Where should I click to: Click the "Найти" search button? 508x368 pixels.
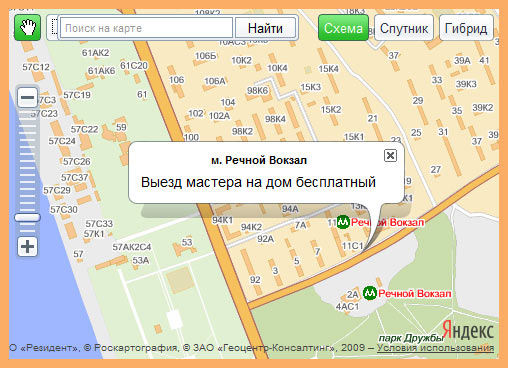(x=265, y=28)
